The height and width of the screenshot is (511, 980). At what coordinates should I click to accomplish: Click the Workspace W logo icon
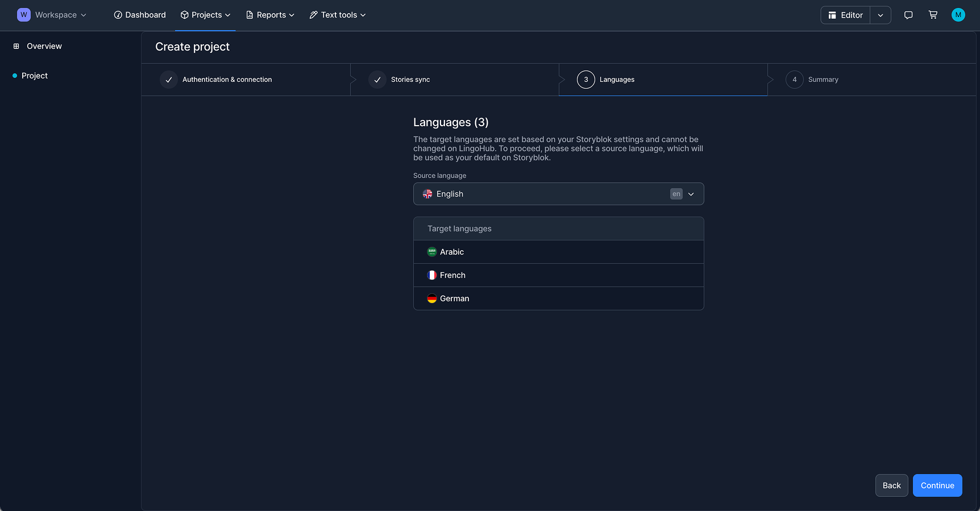(x=24, y=15)
